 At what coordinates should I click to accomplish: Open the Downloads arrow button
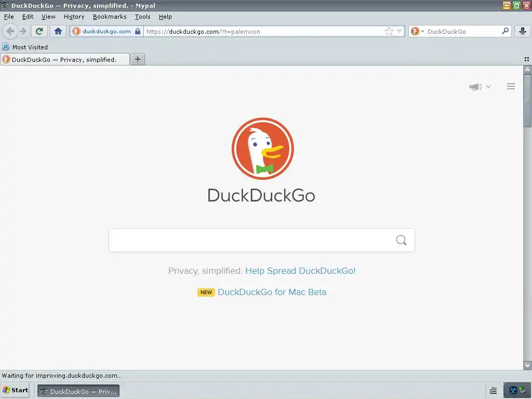(523, 31)
